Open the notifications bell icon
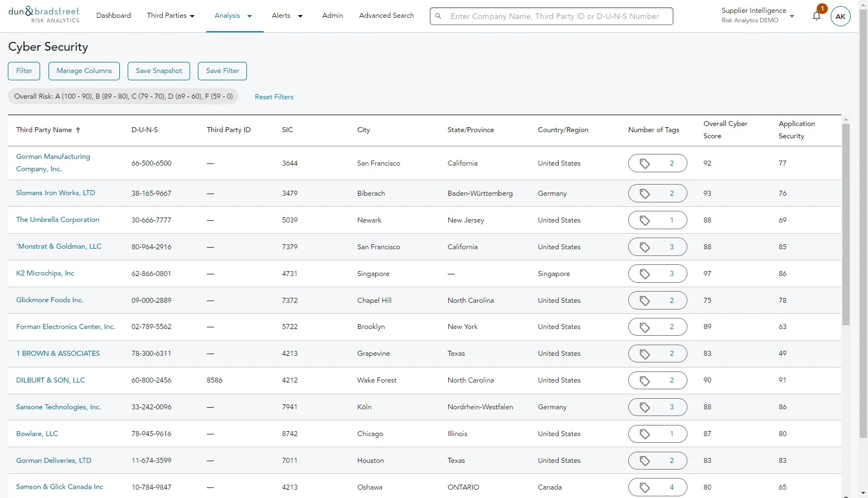Viewport: 868px width, 498px height. click(x=816, y=16)
